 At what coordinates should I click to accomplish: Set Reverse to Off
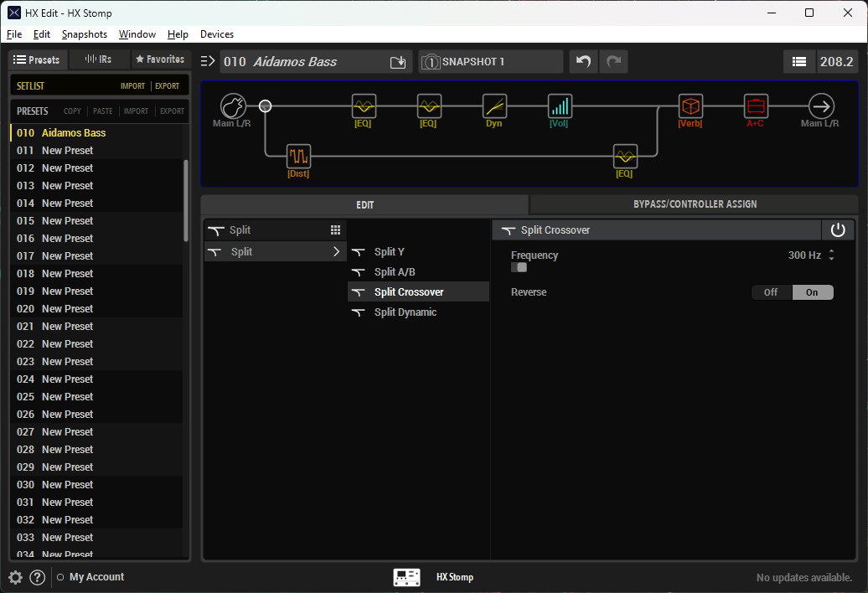coord(771,292)
